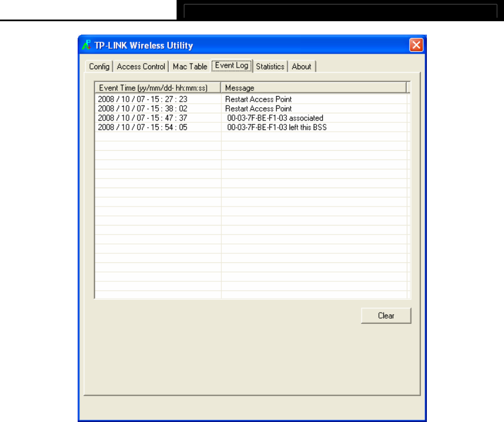The height and width of the screenshot is (422, 504).
Task: Switch to the Config tab
Action: pyautogui.click(x=99, y=66)
